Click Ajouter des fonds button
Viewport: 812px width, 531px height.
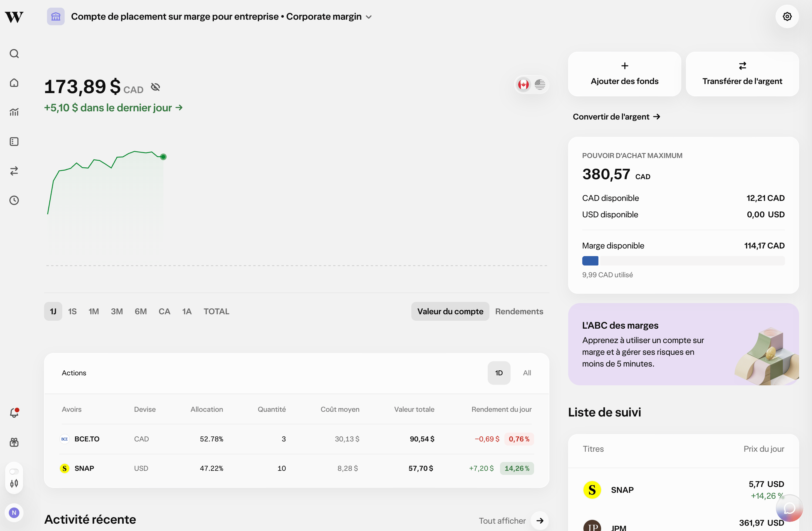coord(624,74)
